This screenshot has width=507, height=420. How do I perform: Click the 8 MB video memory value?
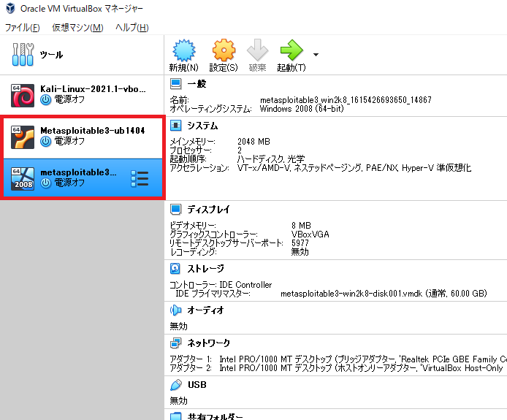tap(301, 226)
